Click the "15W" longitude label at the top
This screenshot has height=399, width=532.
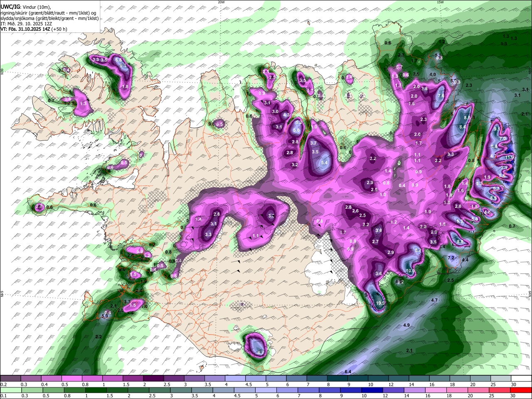click(440, 2)
